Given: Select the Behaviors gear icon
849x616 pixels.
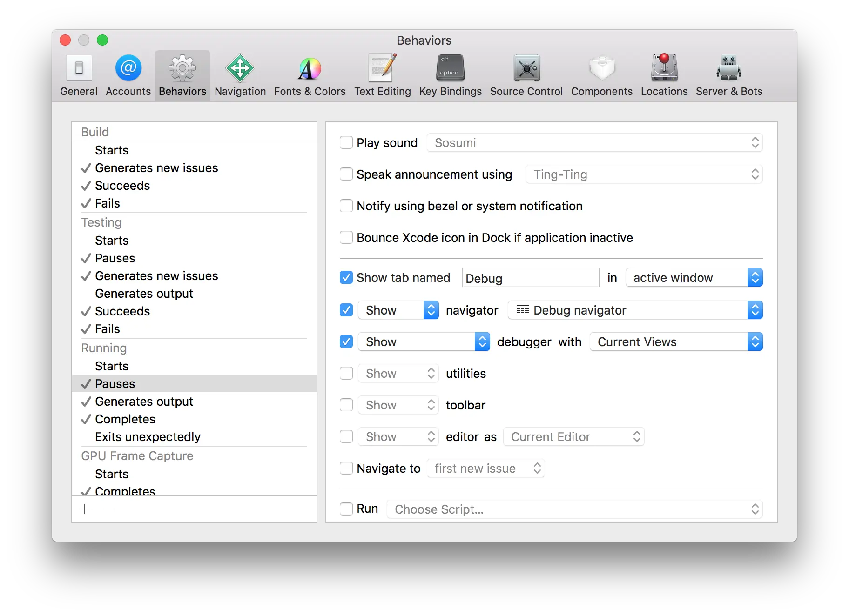Looking at the screenshot, I should (182, 68).
